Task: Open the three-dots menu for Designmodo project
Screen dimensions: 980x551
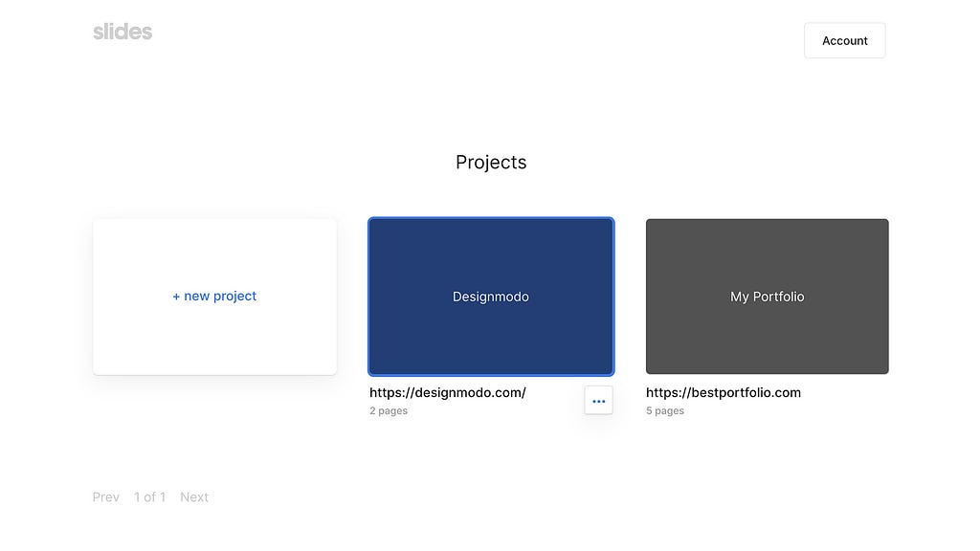Action: pyautogui.click(x=598, y=401)
